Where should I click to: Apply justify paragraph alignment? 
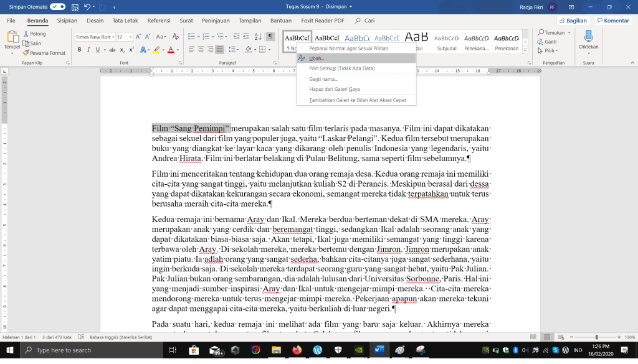coord(220,50)
